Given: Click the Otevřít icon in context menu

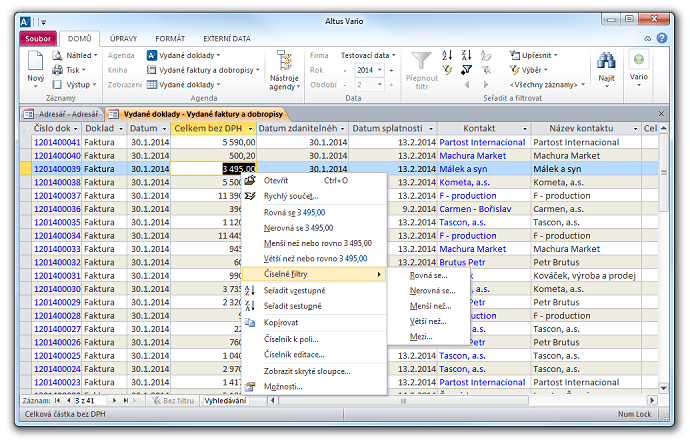Looking at the screenshot, I should [250, 180].
